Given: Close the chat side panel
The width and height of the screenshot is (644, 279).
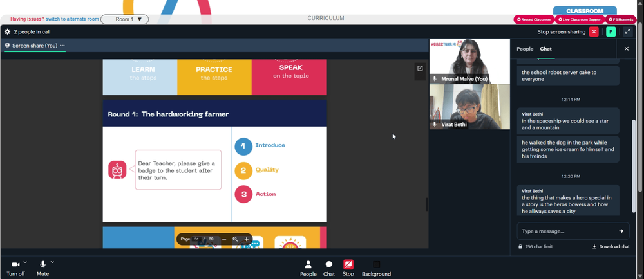Looking at the screenshot, I should (627, 49).
